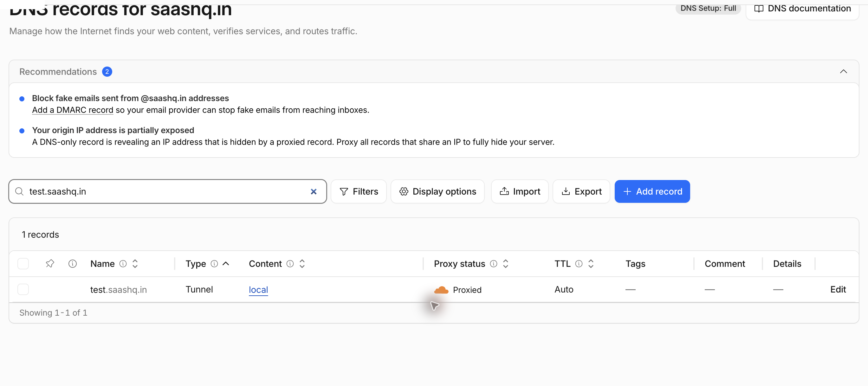
Task: Sort by TTL column arrows
Action: [x=591, y=263]
